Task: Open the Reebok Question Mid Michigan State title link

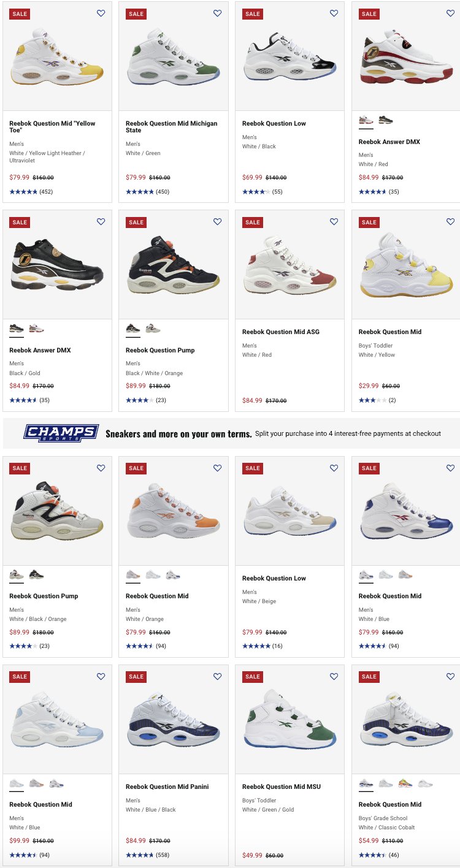Action: tap(172, 127)
